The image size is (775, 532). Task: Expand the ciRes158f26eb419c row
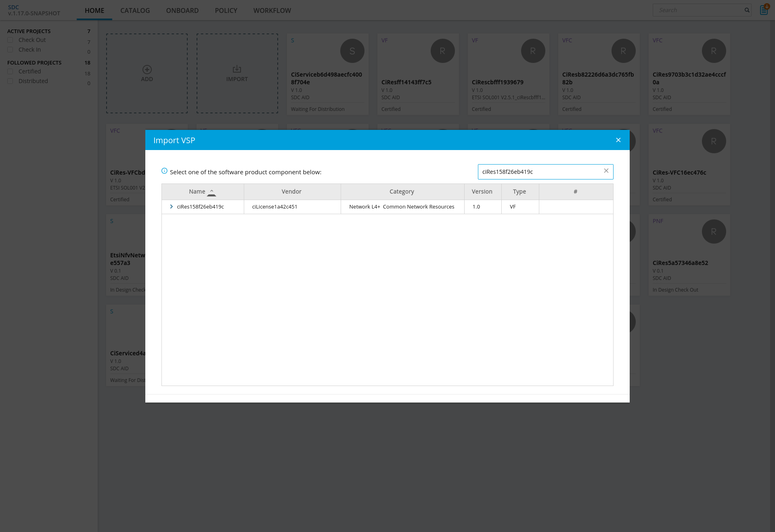pyautogui.click(x=171, y=207)
